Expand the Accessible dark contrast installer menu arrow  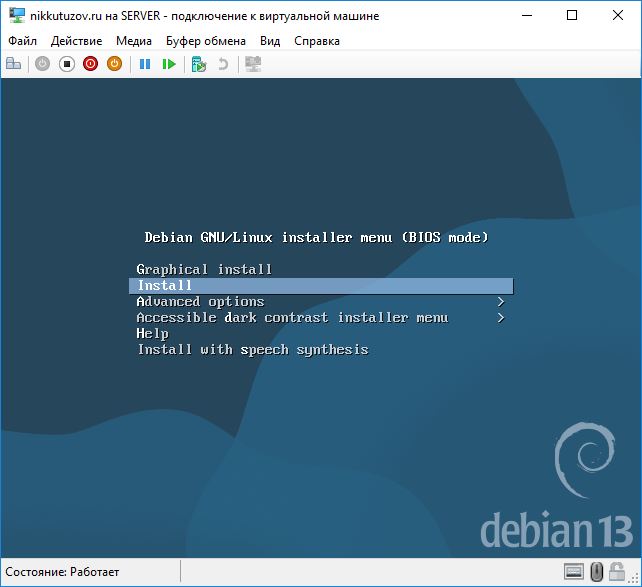(500, 318)
